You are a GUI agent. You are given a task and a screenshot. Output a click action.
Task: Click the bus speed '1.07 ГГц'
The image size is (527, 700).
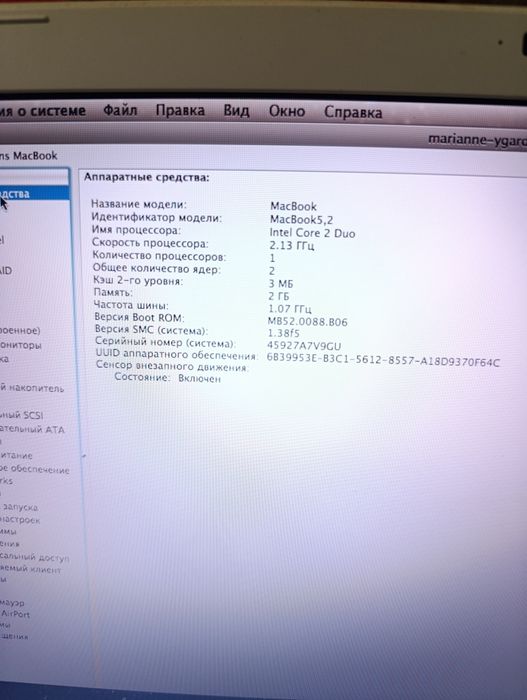(289, 308)
